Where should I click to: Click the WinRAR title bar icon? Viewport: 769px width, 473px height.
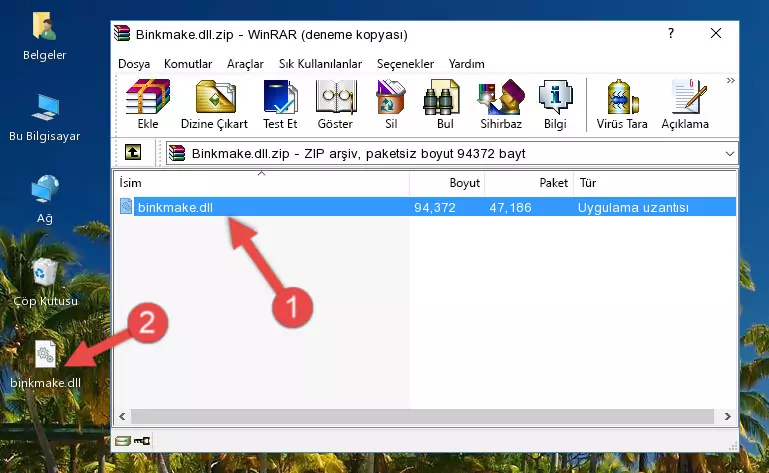(122, 33)
